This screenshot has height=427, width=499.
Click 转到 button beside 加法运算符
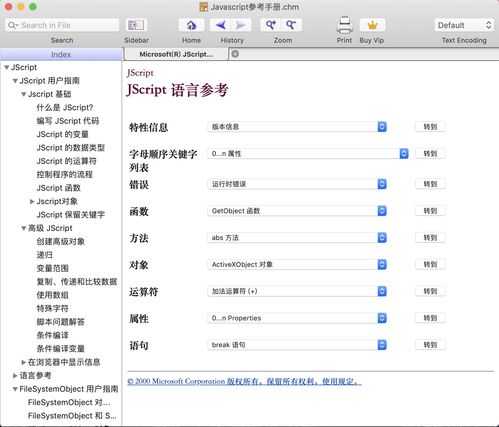click(x=430, y=291)
